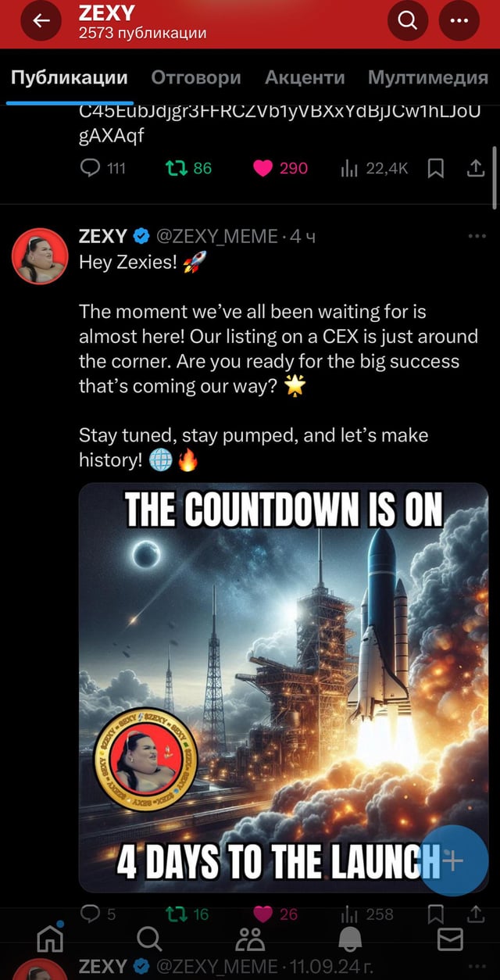Viewport: 500px width, 980px height.
Task: Go back using the arrow button
Action: [x=41, y=23]
